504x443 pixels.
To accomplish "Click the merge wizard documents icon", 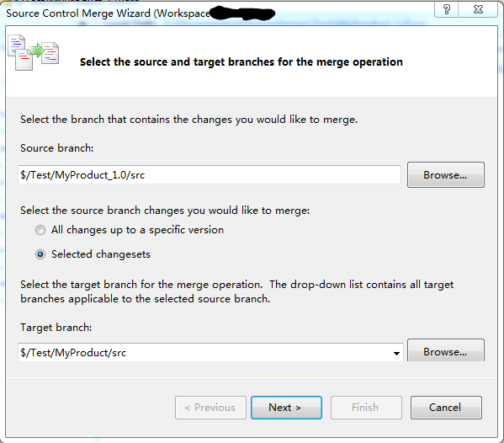I will point(33,52).
